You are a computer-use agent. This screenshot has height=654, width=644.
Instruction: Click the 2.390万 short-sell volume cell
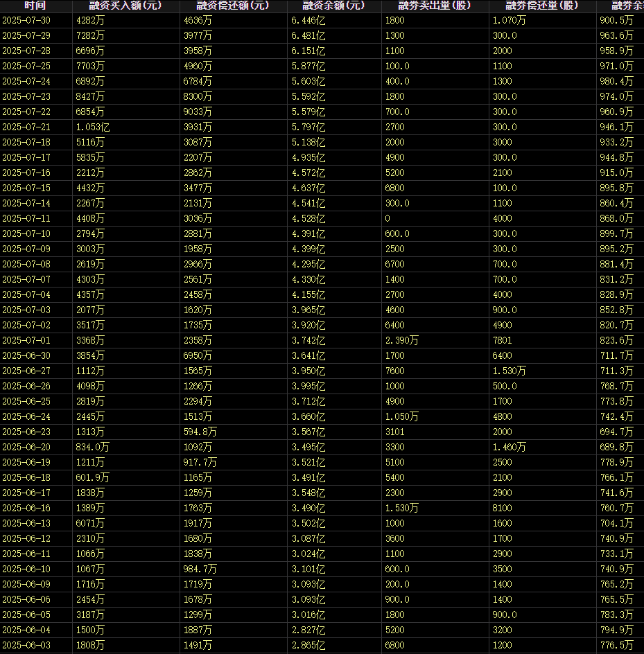pos(402,341)
